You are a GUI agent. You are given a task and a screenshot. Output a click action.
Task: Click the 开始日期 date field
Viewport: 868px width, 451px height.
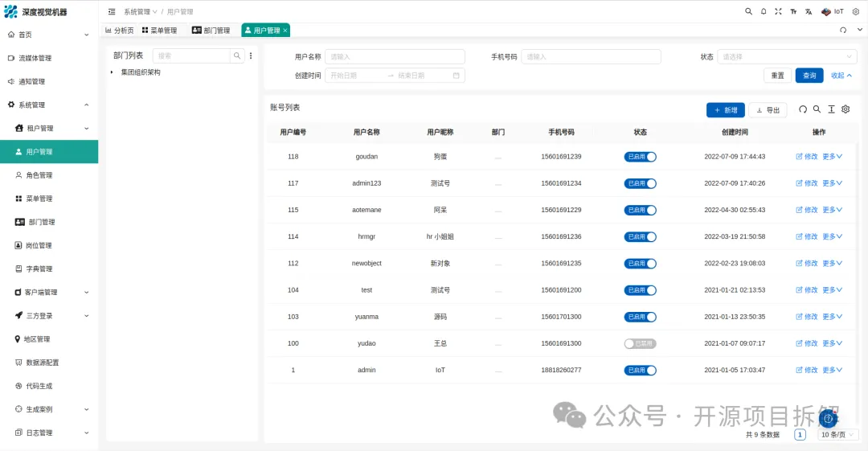tap(354, 76)
